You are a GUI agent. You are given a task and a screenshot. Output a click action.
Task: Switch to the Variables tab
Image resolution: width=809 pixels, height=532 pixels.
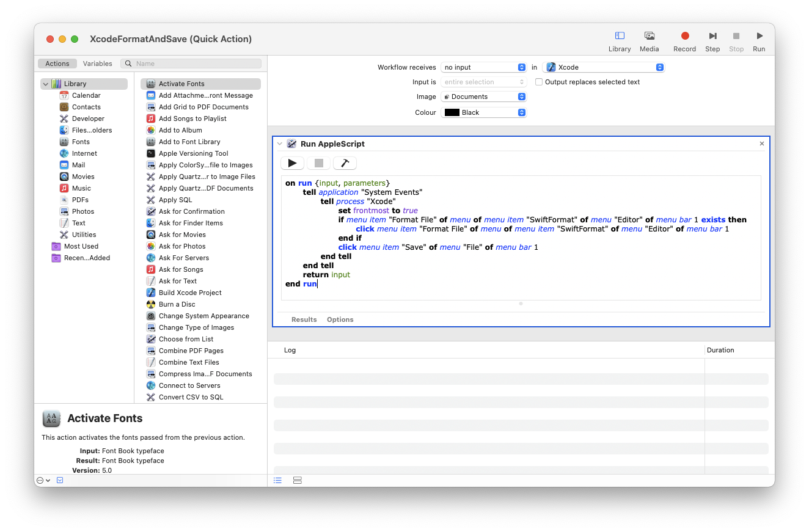coord(97,63)
